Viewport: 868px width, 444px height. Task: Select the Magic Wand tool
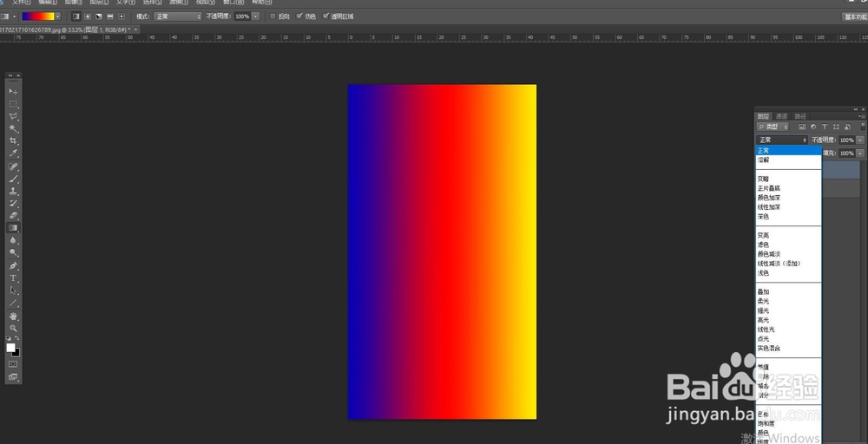[x=13, y=129]
